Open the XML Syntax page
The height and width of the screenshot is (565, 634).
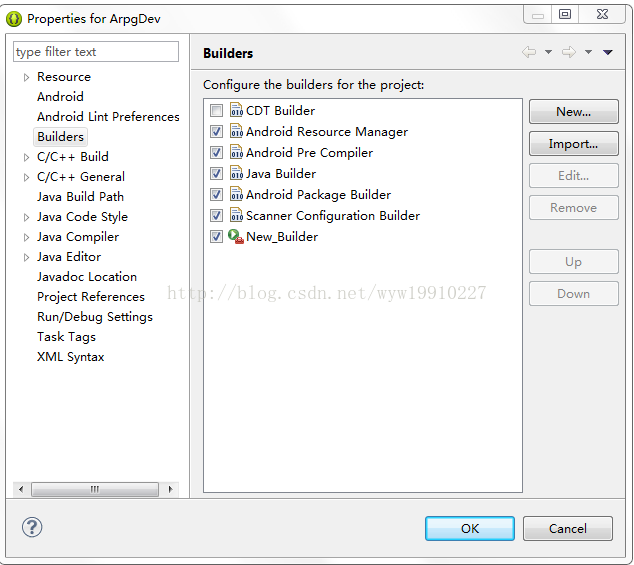point(71,357)
